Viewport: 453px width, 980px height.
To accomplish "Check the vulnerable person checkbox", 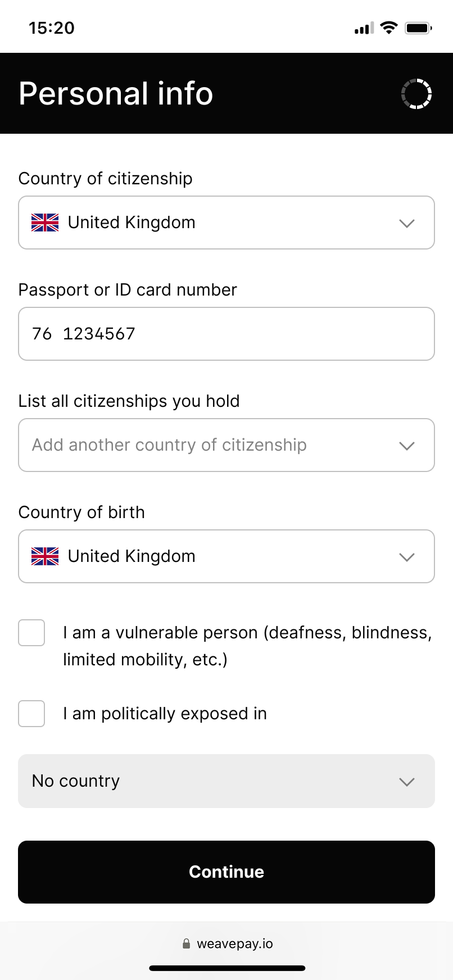I will 31,633.
